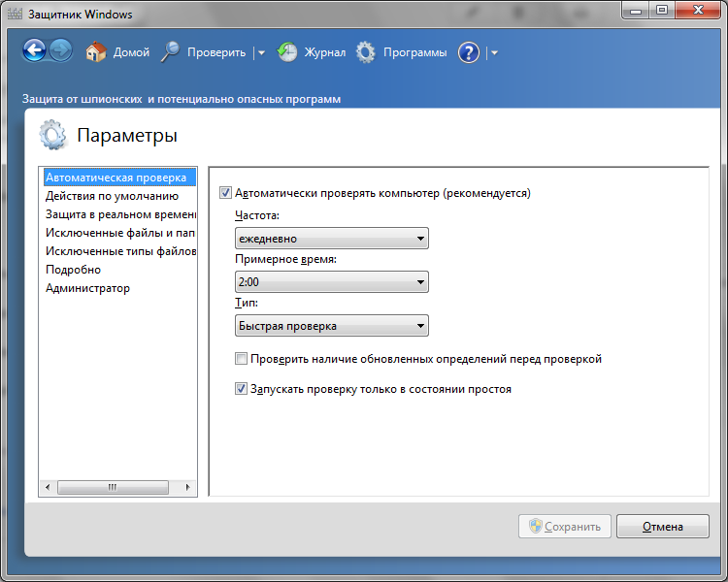Open the Частота frequency dropdown
Image resolution: width=728 pixels, height=582 pixels.
point(332,238)
